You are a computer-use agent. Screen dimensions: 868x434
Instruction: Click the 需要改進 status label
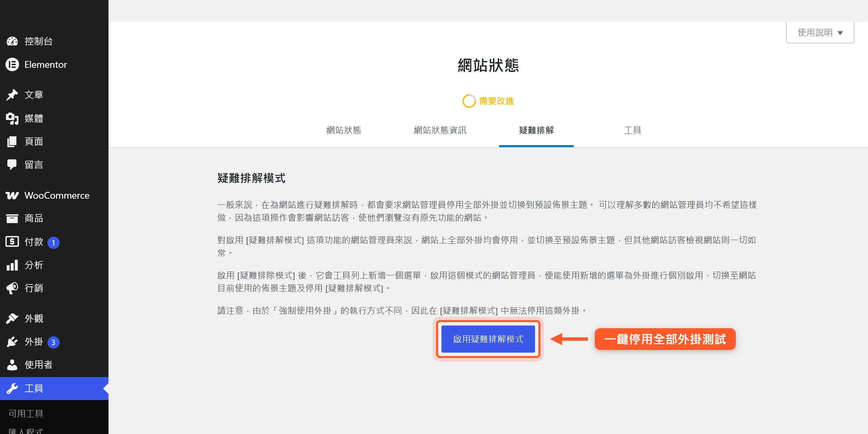[x=496, y=101]
